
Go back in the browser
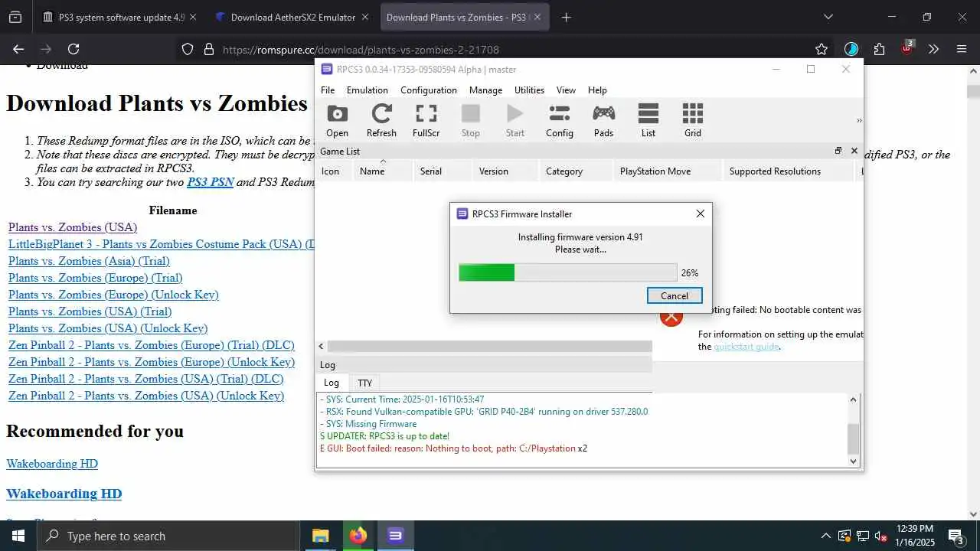tap(18, 49)
